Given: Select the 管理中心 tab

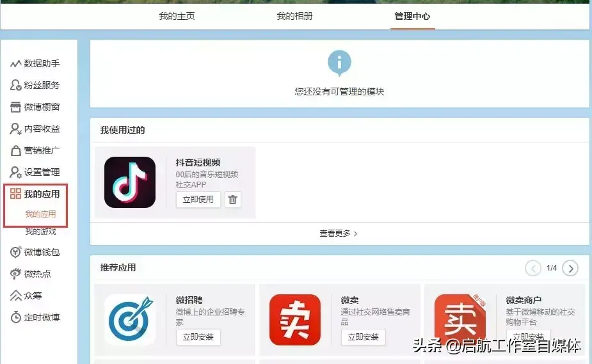Looking at the screenshot, I should 412,16.
